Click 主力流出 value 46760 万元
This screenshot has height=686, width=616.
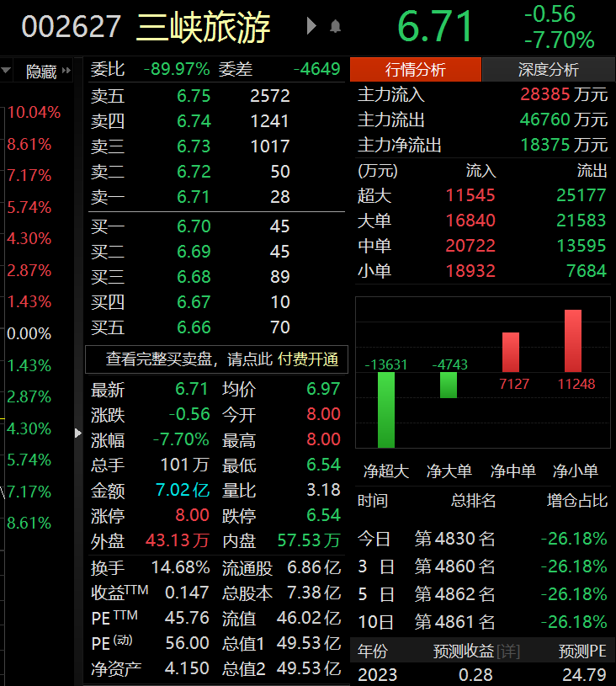pos(564,120)
